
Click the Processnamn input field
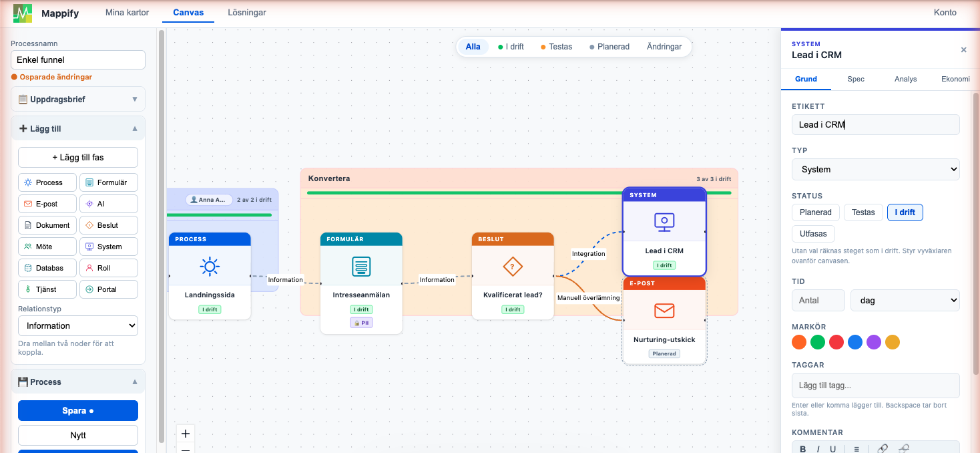[x=78, y=59]
